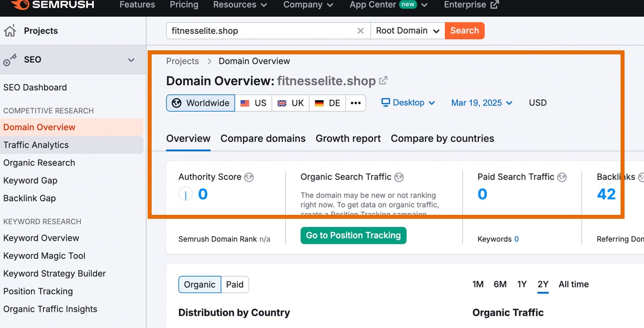Viewport: 644px width, 328px height.
Task: Select the 2Y time range
Action: point(543,285)
